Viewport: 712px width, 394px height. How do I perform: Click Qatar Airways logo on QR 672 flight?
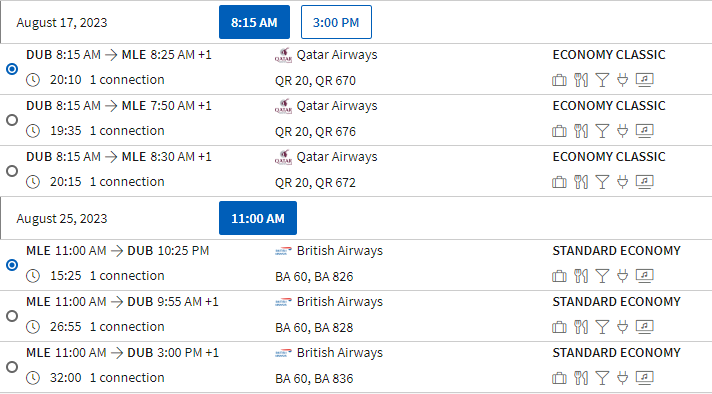tap(283, 158)
